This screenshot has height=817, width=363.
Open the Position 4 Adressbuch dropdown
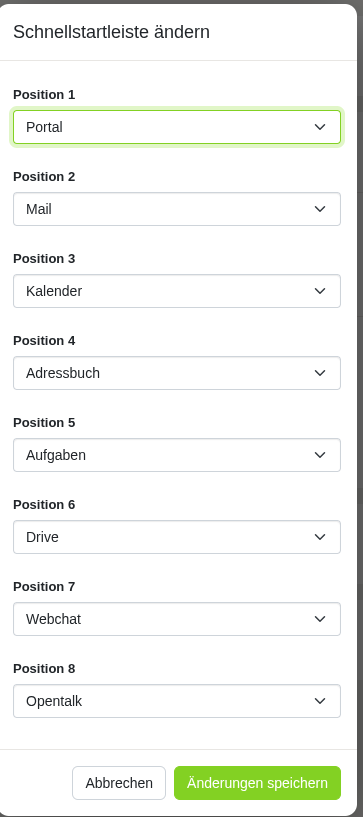(x=177, y=373)
